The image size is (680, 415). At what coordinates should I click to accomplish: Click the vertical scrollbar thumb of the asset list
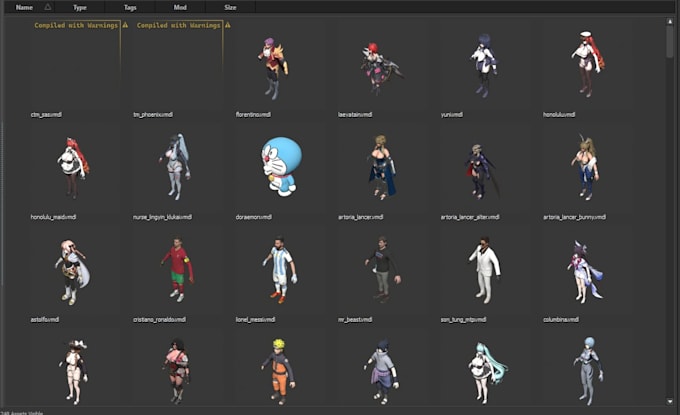[670, 41]
